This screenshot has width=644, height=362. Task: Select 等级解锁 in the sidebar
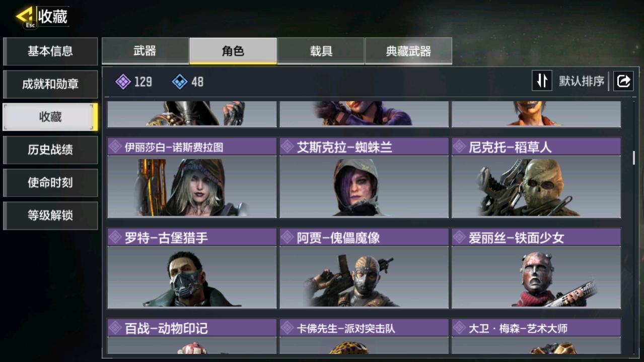coord(50,215)
